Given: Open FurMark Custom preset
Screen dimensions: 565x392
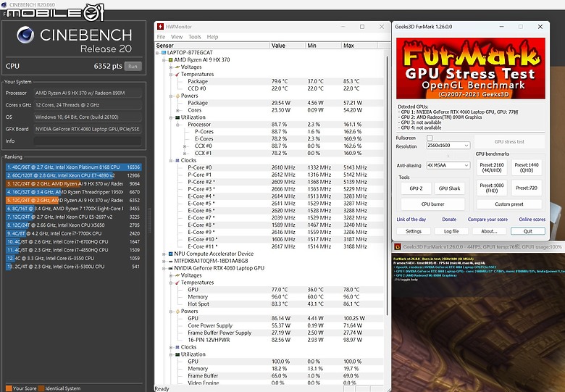Looking at the screenshot, I should (509, 204).
